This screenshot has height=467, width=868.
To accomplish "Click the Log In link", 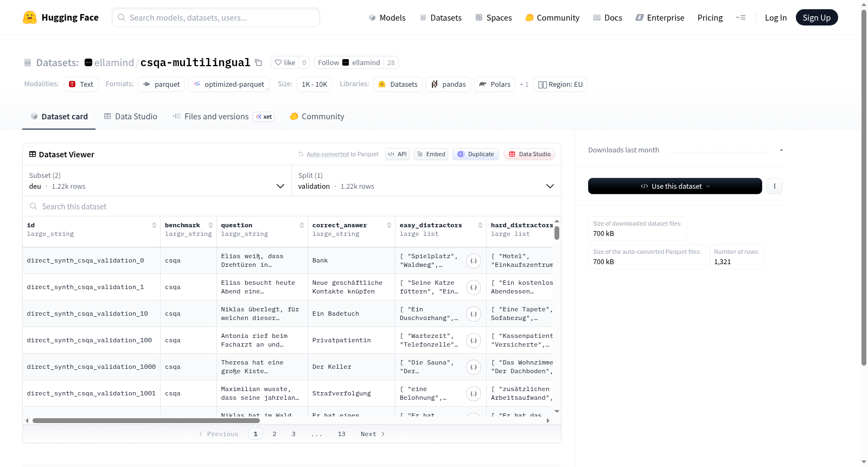I will point(776,17).
